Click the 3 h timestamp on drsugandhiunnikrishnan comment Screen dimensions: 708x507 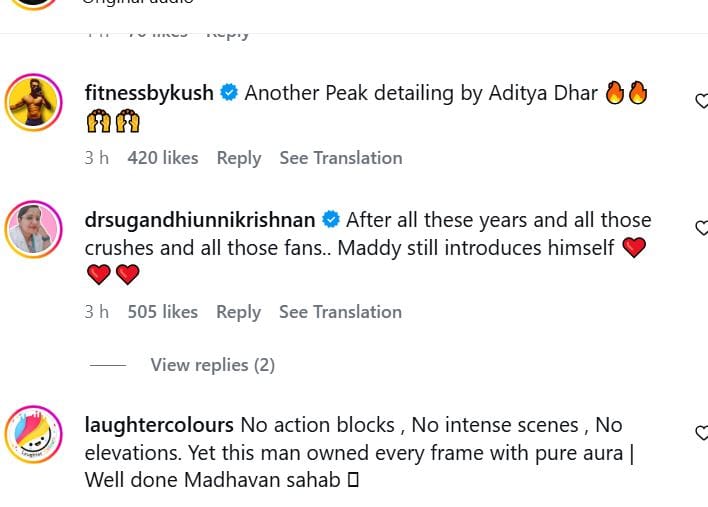[97, 312]
